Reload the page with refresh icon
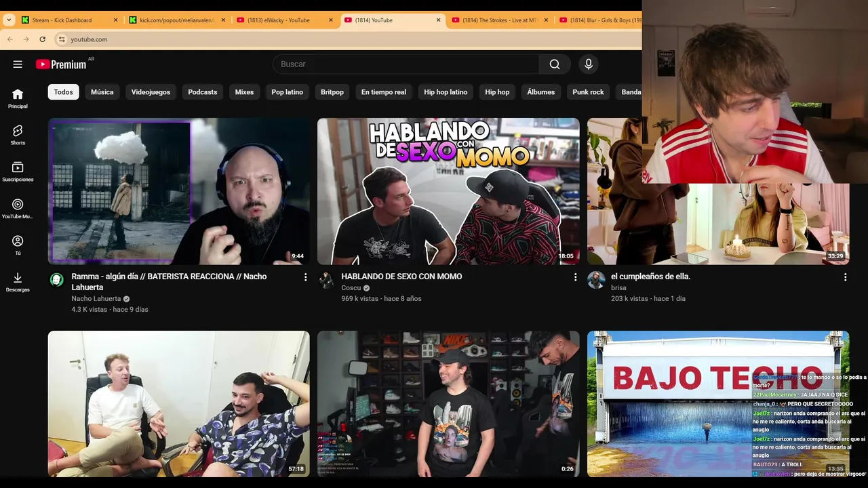Viewport: 868px width, 488px height. point(42,39)
